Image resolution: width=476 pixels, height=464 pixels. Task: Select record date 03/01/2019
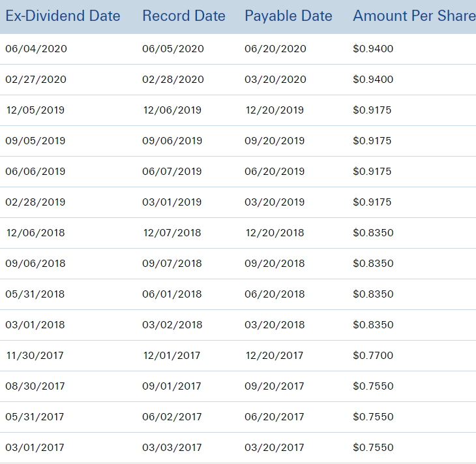(172, 202)
